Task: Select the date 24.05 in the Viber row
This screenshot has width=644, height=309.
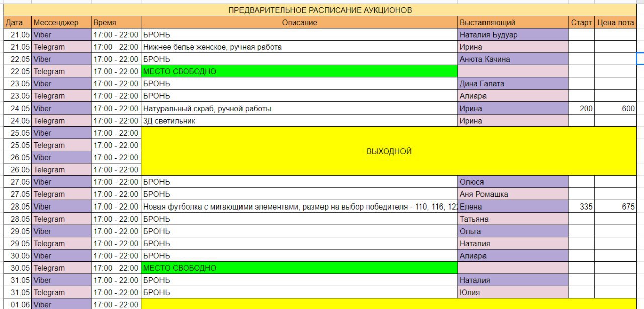Action: 18,109
